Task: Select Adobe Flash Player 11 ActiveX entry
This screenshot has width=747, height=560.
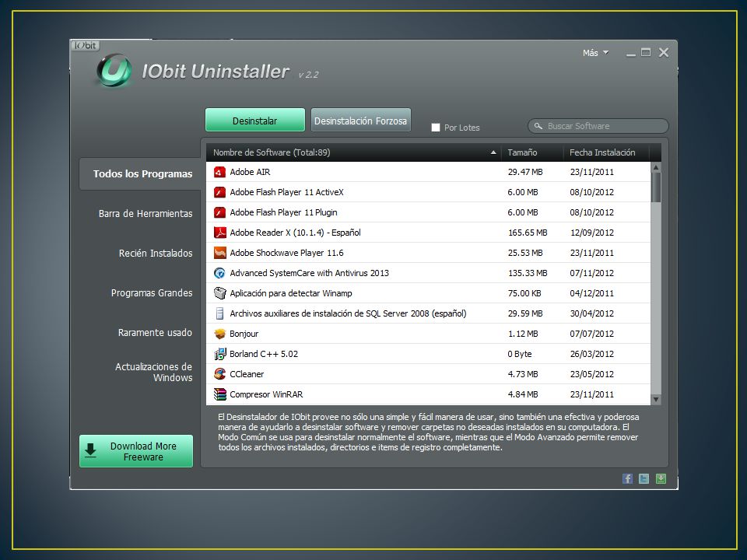Action: [287, 192]
